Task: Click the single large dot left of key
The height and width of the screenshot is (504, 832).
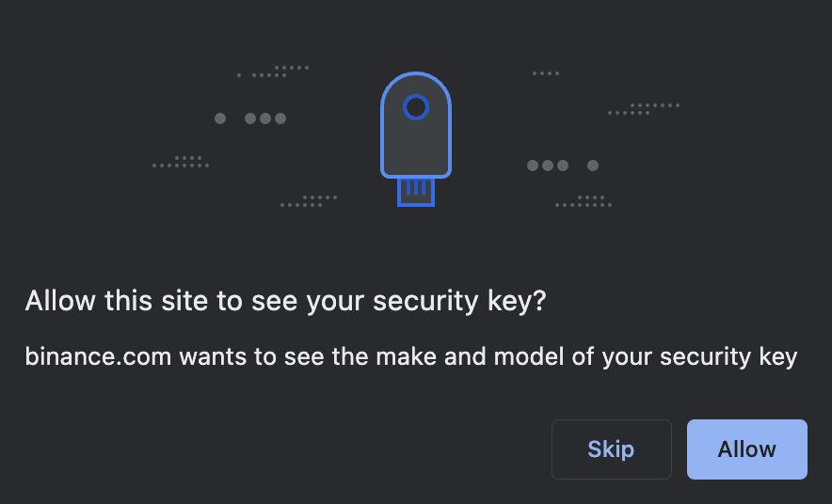Action: click(220, 118)
